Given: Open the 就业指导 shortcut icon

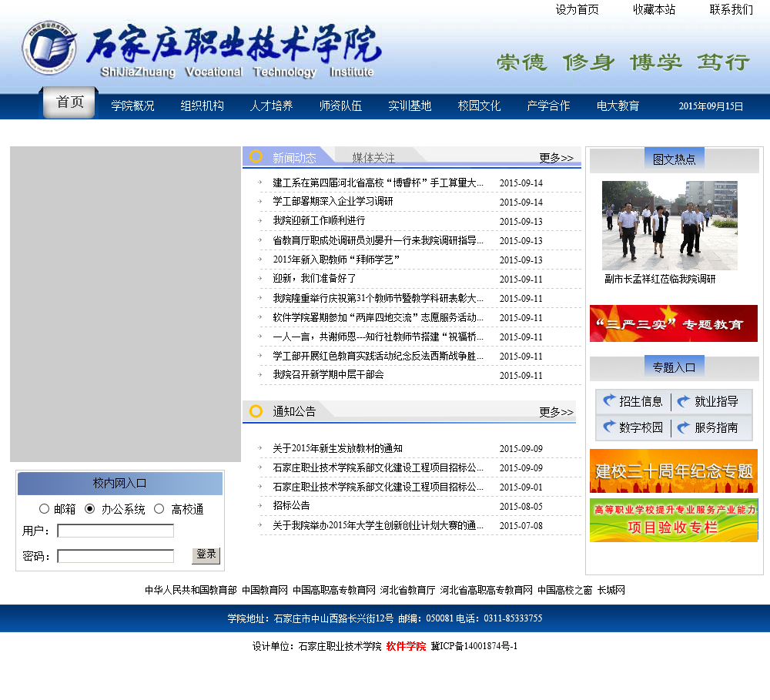Looking at the screenshot, I should click(x=684, y=401).
